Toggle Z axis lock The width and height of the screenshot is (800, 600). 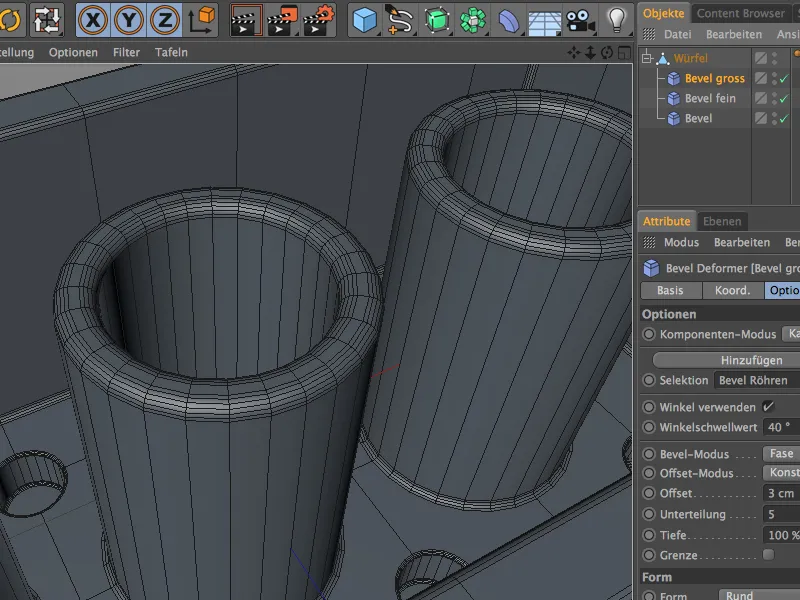tap(164, 20)
